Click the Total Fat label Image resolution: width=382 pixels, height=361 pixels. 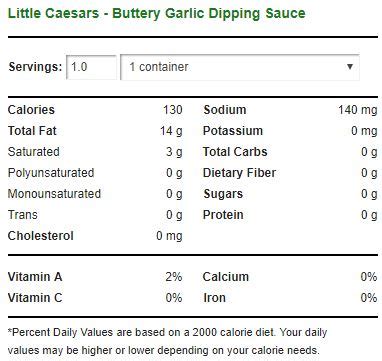coord(32,131)
